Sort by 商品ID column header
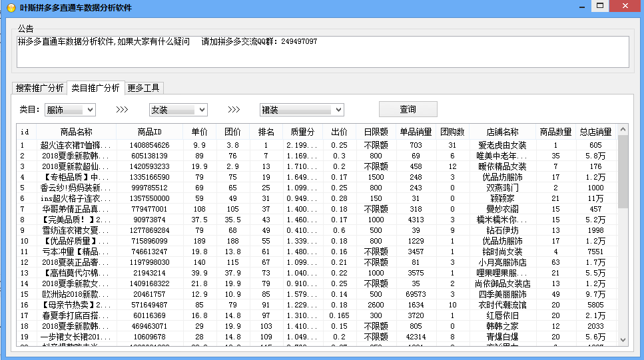 pyautogui.click(x=149, y=132)
